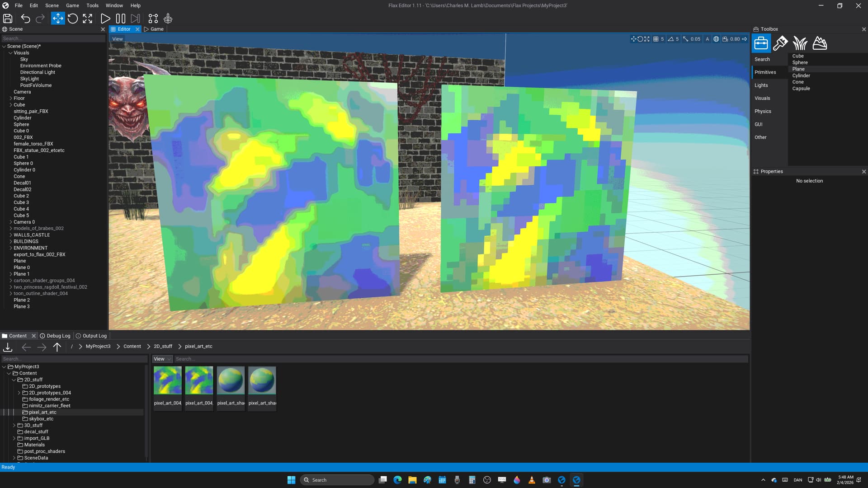Open the content View dropdown
The height and width of the screenshot is (488, 868).
pyautogui.click(x=162, y=359)
